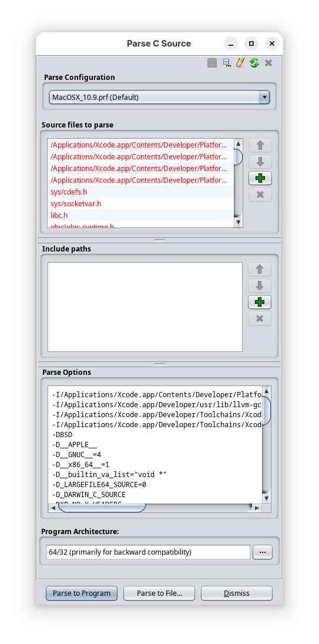Open architecture chooser with ellipsis button

pos(263,552)
